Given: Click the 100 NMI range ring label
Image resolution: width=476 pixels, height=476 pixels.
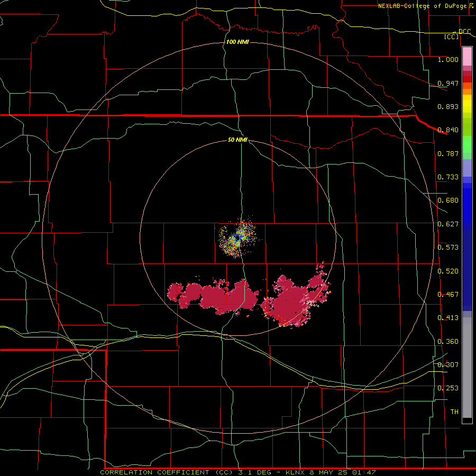Looking at the screenshot, I should [x=237, y=42].
